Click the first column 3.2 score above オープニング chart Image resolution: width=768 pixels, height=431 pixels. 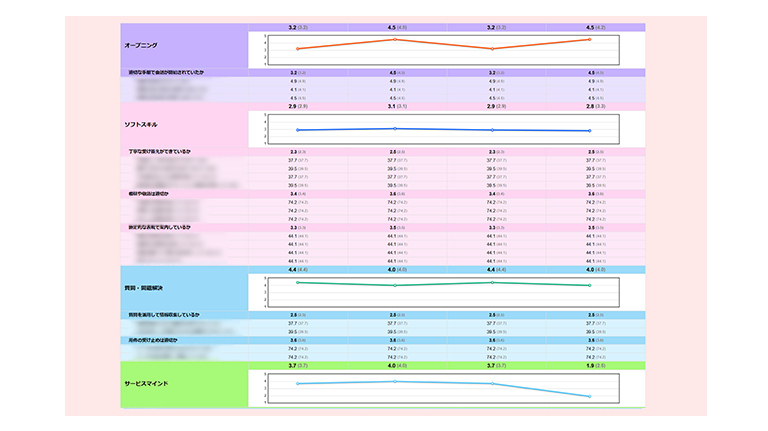[296, 27]
